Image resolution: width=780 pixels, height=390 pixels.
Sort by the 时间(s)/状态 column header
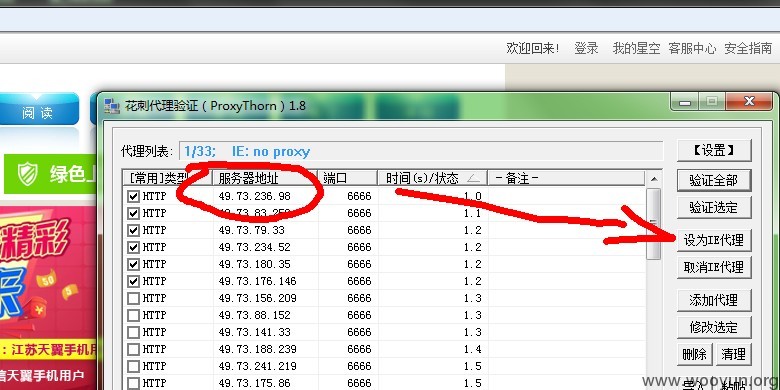[x=432, y=178]
